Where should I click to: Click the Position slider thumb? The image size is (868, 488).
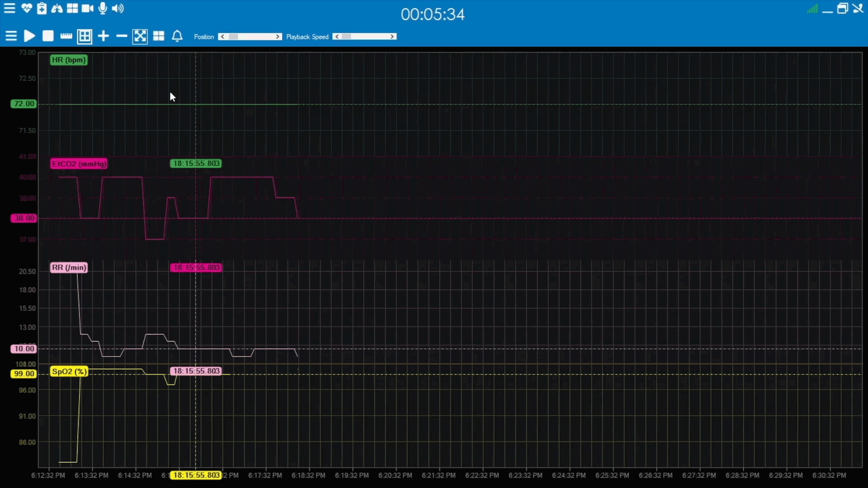233,37
